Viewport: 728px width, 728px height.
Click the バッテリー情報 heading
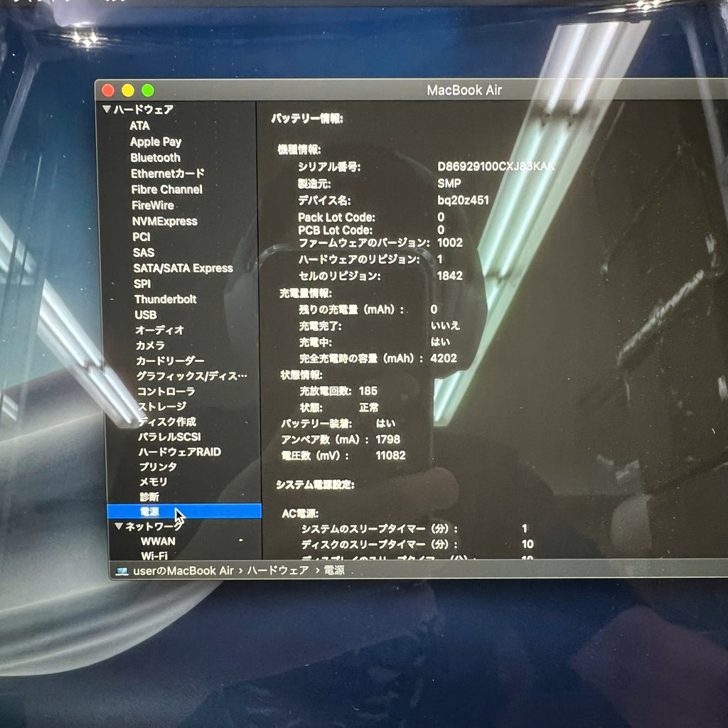pyautogui.click(x=307, y=119)
